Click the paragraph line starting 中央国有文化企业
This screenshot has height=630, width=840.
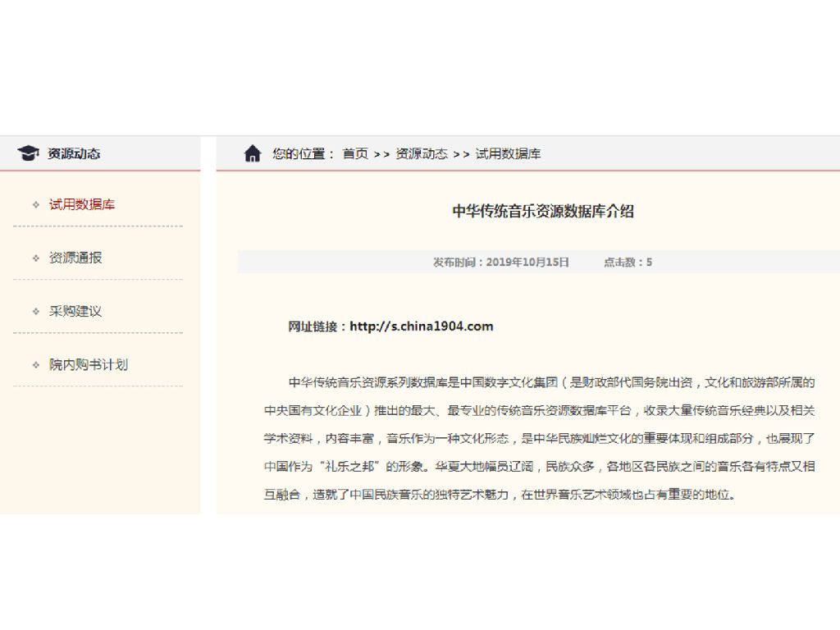(540, 410)
